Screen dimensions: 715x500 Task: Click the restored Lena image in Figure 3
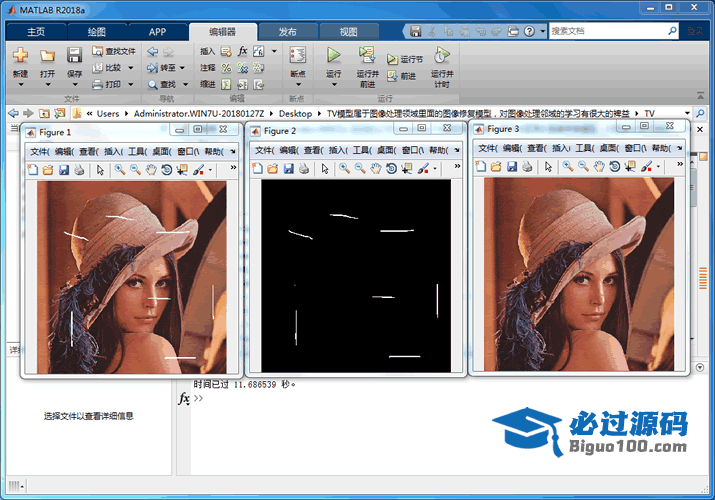pos(579,274)
